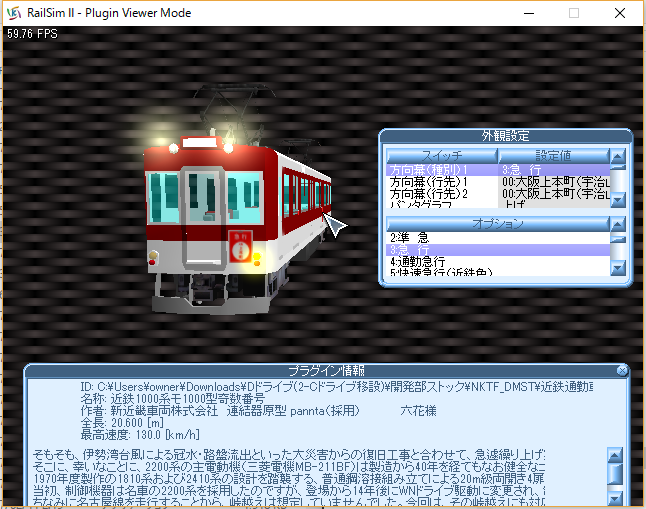This screenshot has height=509, width=646.
Task: Click the up arrow of the description text scrollbar
Action: (x=614, y=456)
